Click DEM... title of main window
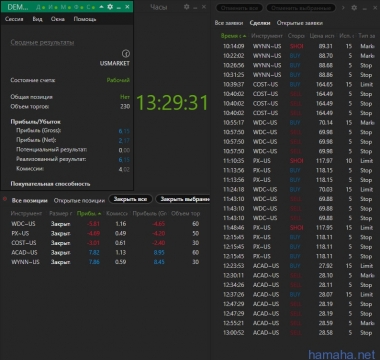The height and width of the screenshot is (360, 380). 18,7
